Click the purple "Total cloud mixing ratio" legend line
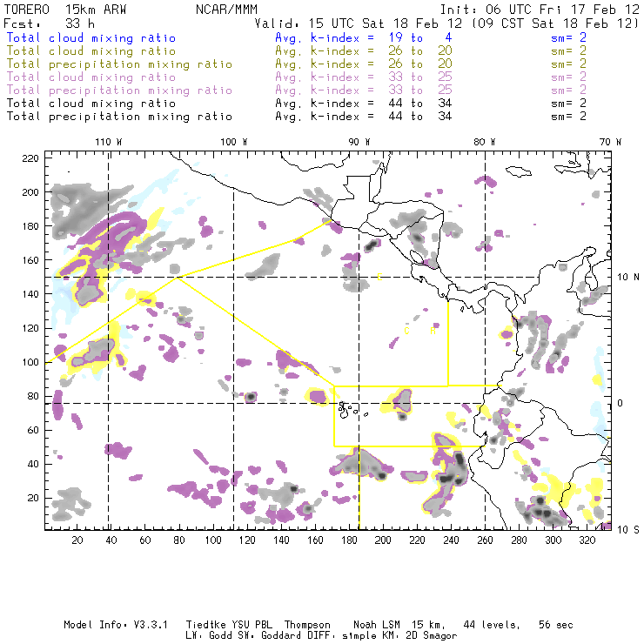This screenshot has width=644, height=644. 91,77
